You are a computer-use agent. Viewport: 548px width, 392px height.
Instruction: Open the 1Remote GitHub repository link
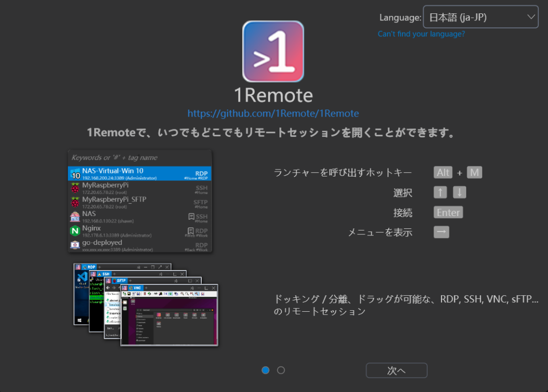click(273, 113)
